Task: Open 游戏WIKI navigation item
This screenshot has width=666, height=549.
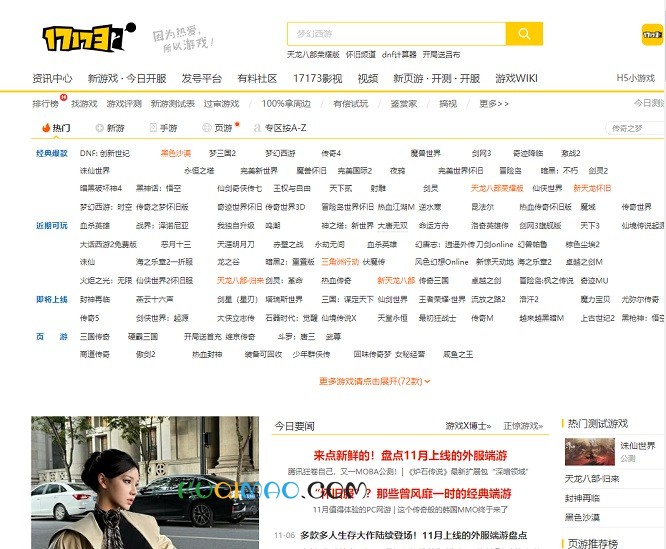Action: 516,79
